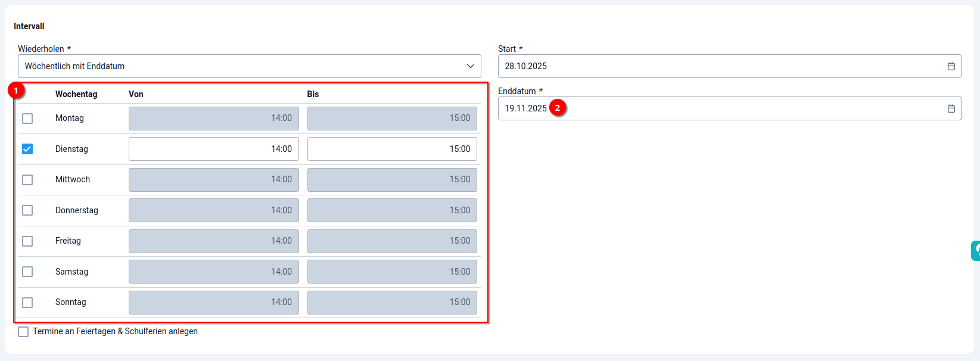Tick the Mittwoch checkbox
The image size is (980, 361).
click(27, 180)
